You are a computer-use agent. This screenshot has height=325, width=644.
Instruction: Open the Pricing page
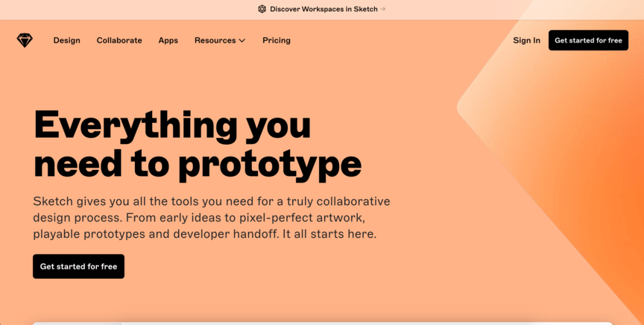(277, 40)
